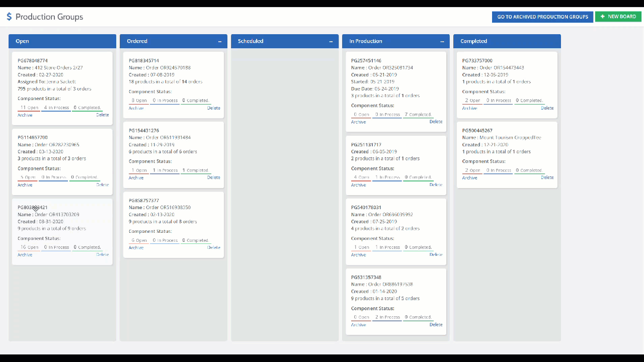Collapse the In Production column

[x=442, y=42]
